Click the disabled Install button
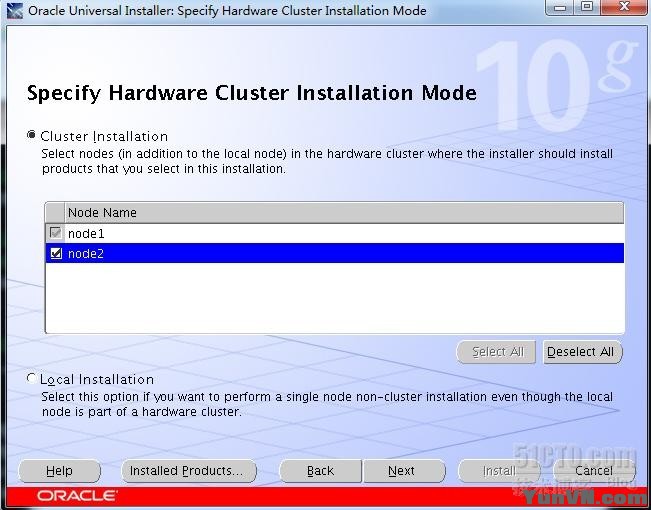 (x=499, y=471)
